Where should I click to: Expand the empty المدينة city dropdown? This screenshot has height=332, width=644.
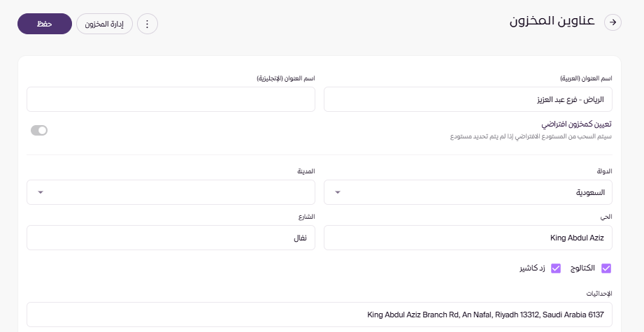pos(171,192)
